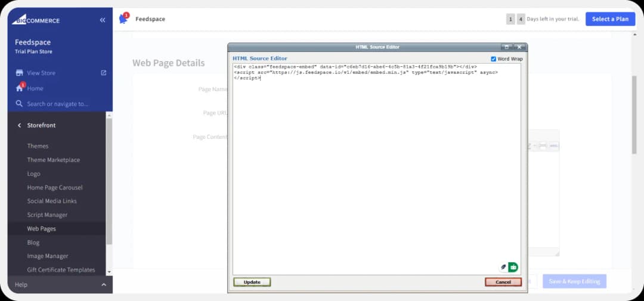Open the Blog section
644x301 pixels.
coord(33,242)
